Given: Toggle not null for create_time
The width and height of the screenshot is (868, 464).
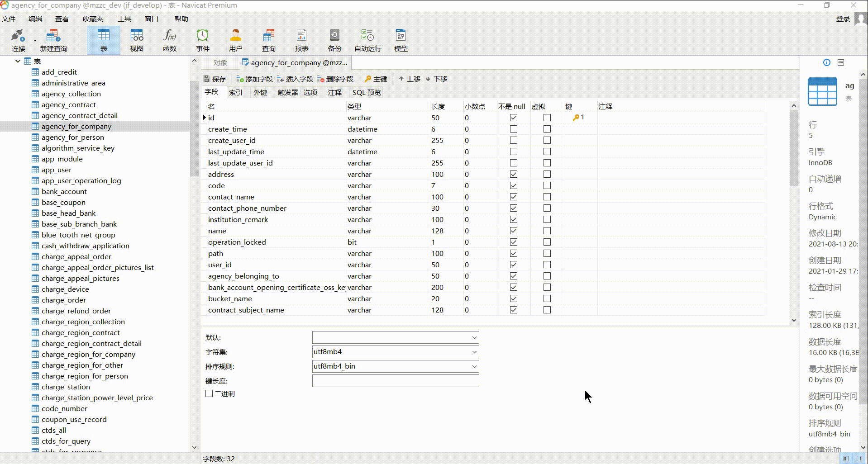Looking at the screenshot, I should [x=513, y=129].
